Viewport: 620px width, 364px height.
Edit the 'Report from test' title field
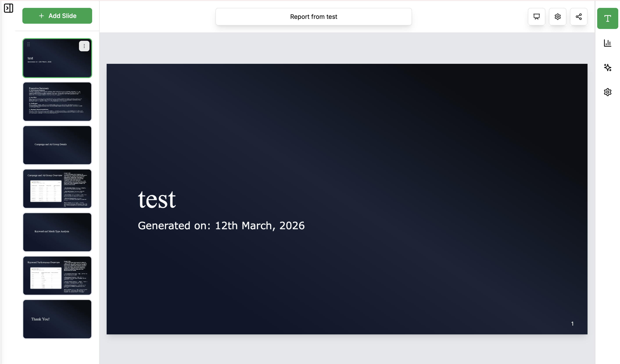point(314,16)
